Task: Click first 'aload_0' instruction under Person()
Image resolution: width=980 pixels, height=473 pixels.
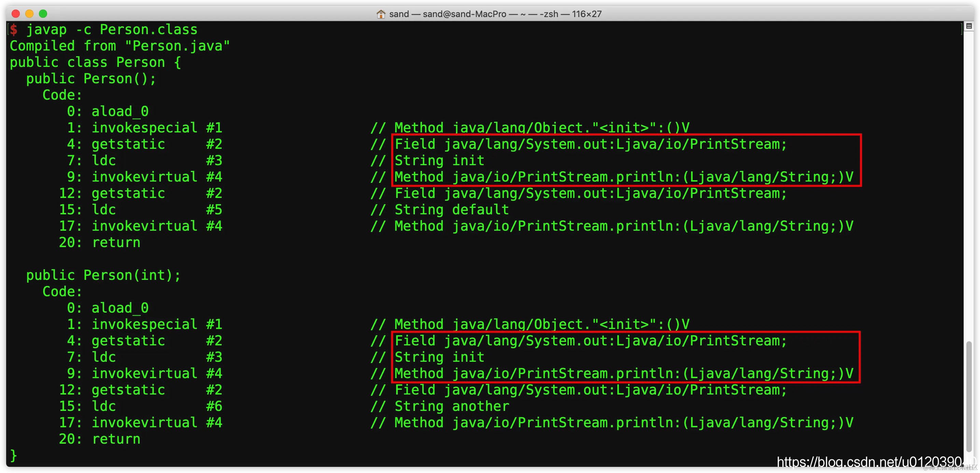Action: pos(120,111)
